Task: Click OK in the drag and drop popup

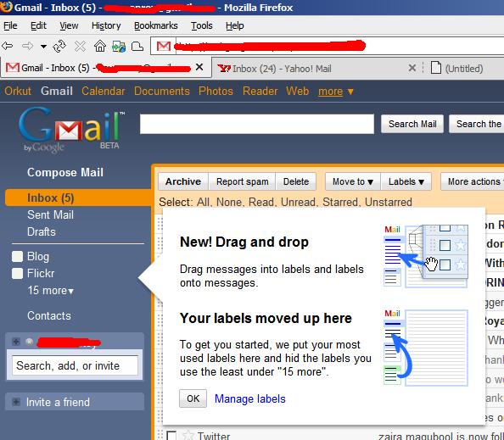Action: click(x=193, y=398)
